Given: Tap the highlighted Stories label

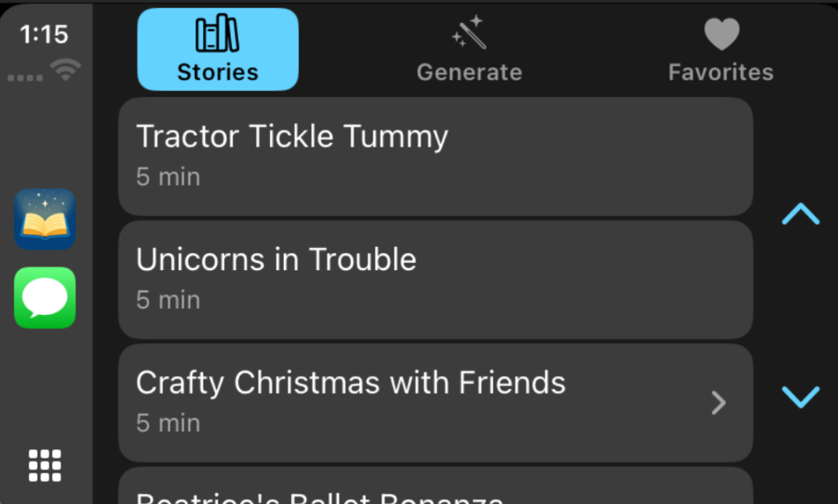Looking at the screenshot, I should pyautogui.click(x=217, y=71).
